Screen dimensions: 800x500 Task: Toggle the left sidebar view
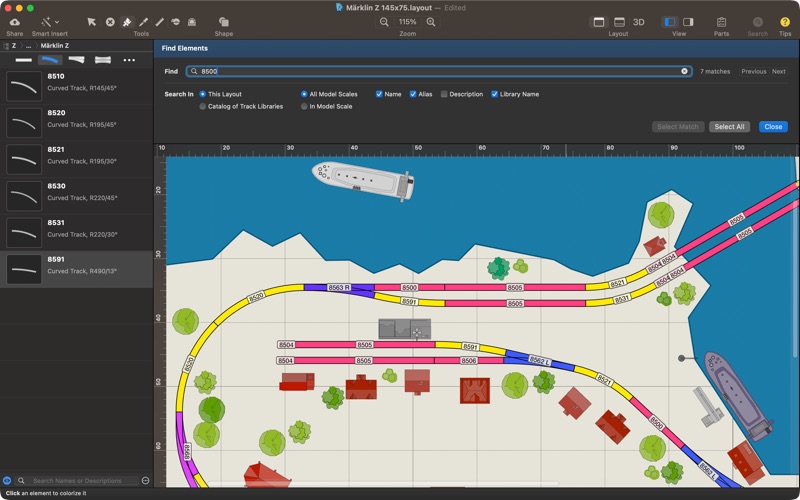[x=670, y=22]
